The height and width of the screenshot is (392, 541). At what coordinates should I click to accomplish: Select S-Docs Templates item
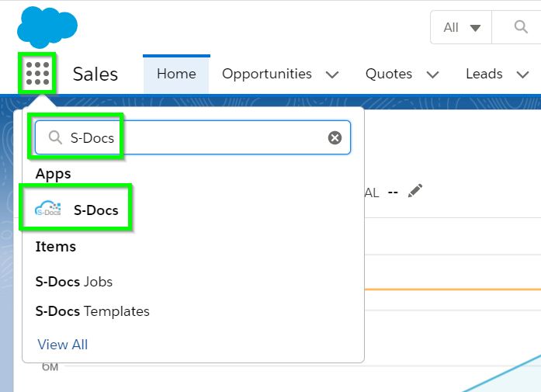tap(92, 311)
